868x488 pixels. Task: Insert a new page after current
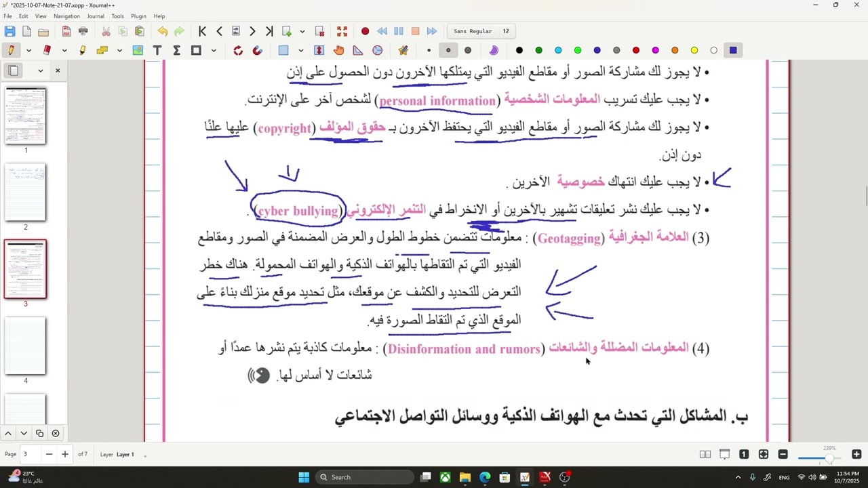click(x=287, y=31)
